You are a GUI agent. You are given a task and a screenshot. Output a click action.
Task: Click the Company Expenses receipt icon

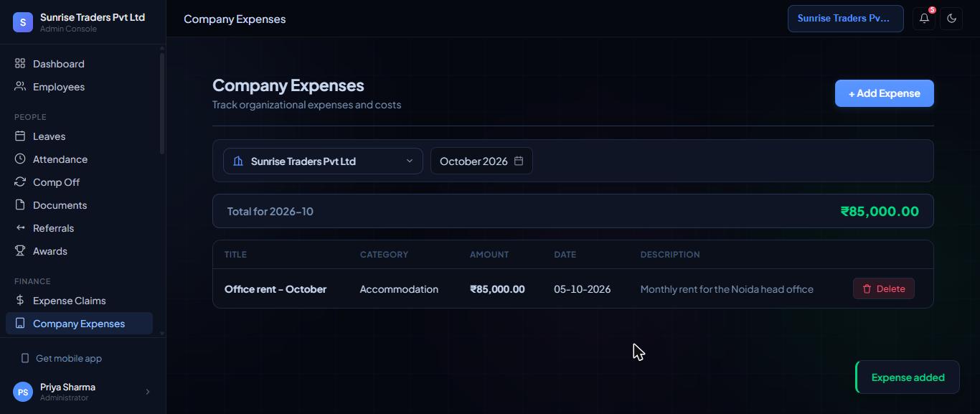pyautogui.click(x=20, y=324)
